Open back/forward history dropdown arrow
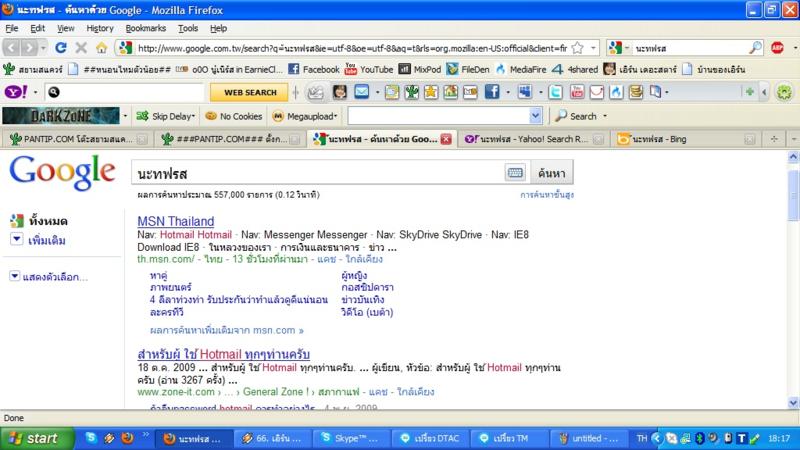The width and height of the screenshot is (800, 450). [43, 48]
